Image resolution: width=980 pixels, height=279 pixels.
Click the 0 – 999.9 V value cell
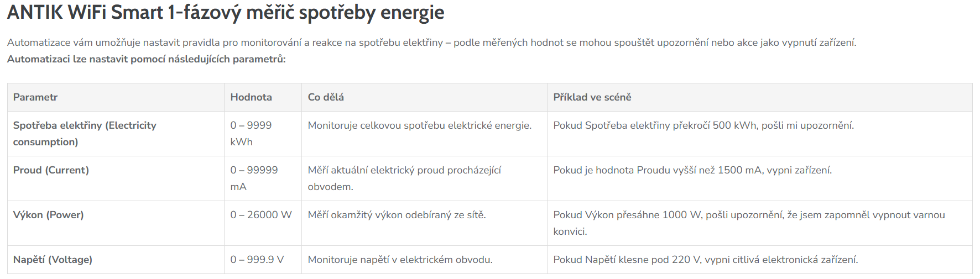(257, 260)
